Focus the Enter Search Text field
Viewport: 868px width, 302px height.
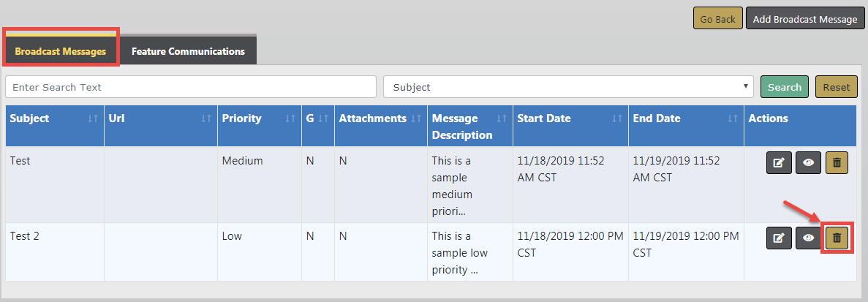(190, 87)
